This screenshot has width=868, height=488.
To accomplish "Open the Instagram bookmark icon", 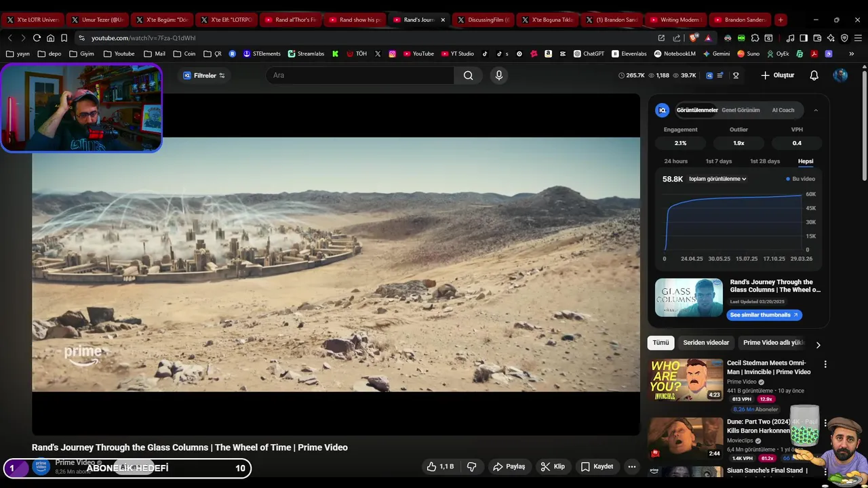I will pos(392,54).
